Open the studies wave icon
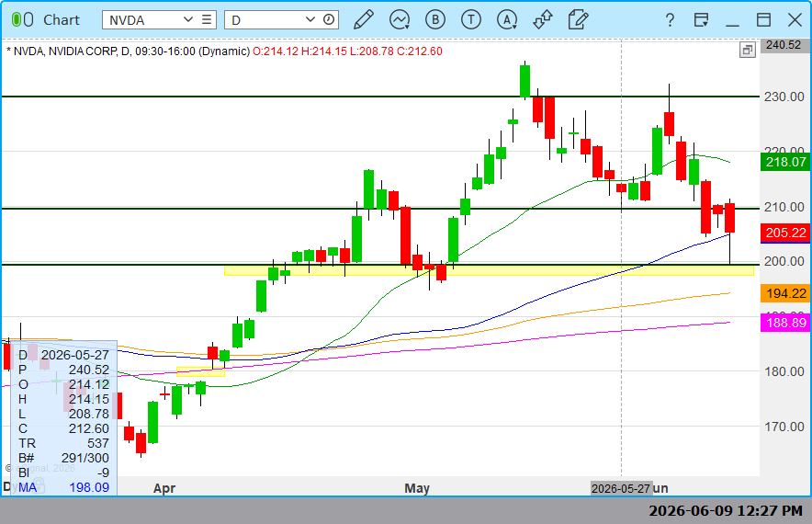Screen dimensions: 812x524 (x=400, y=19)
